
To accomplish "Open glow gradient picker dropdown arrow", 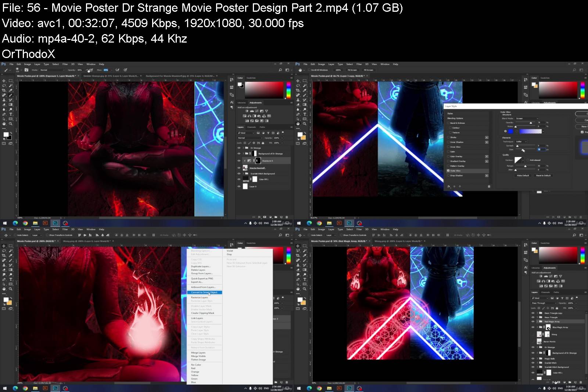I will pos(544,131).
